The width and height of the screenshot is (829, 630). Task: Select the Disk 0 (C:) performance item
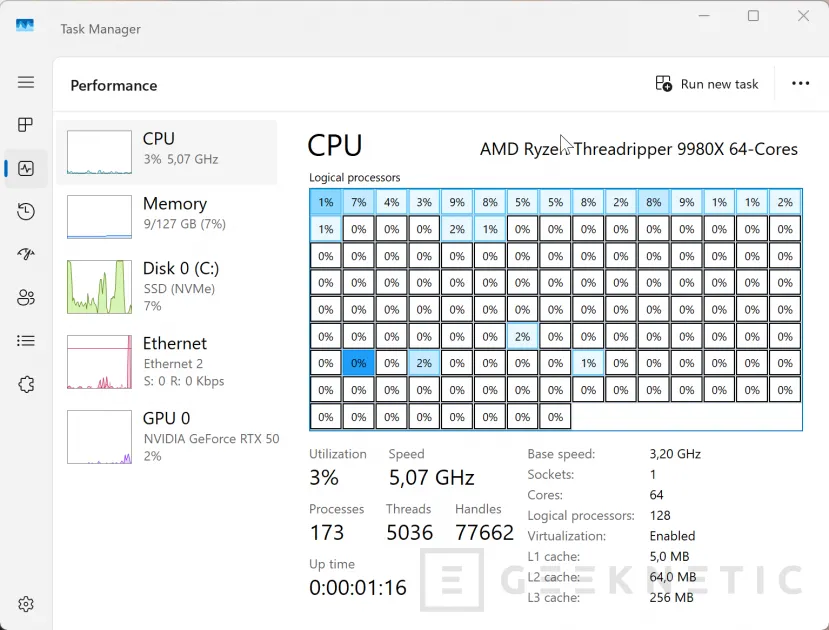pos(167,286)
